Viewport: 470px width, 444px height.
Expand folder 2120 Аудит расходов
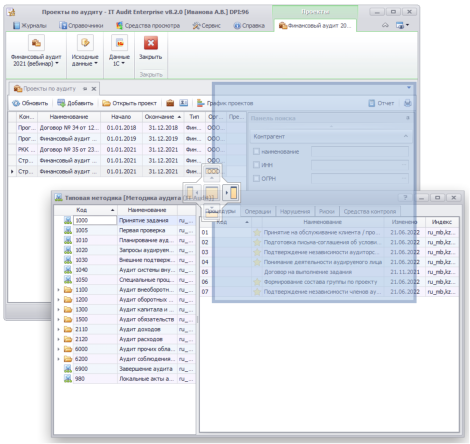(x=58, y=339)
